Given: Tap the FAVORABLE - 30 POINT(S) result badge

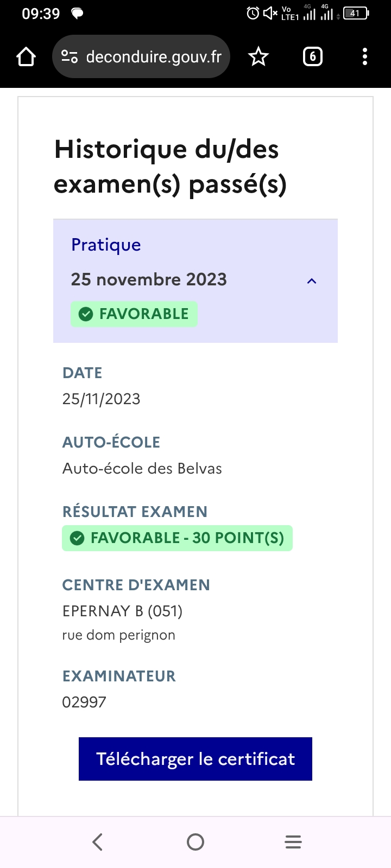Looking at the screenshot, I should tap(178, 538).
